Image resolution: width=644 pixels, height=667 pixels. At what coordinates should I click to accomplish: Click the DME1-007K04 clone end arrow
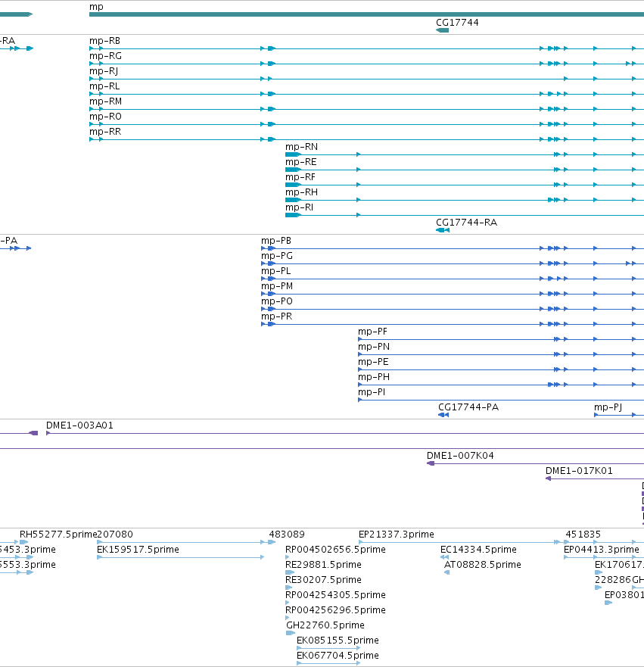point(430,463)
